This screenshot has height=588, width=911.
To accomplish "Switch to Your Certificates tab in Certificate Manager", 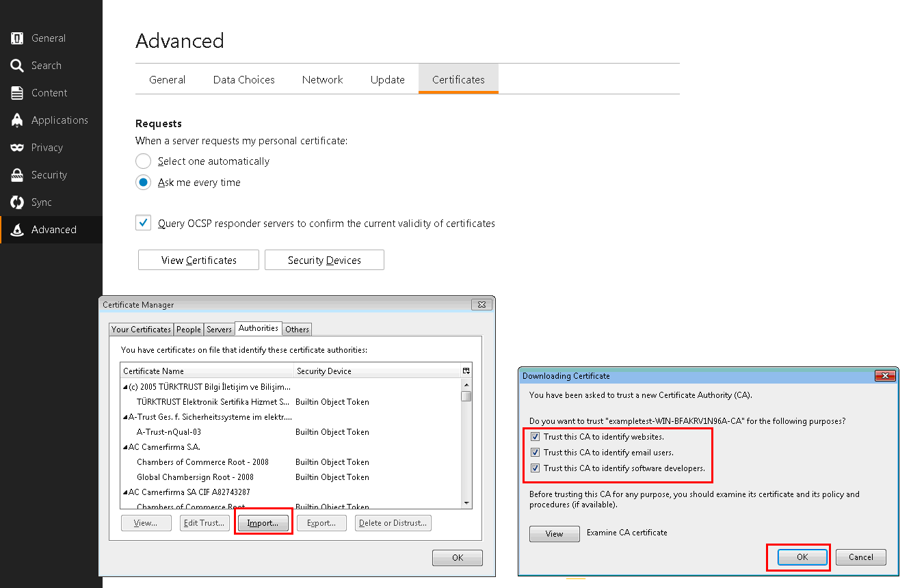I will click(x=141, y=329).
